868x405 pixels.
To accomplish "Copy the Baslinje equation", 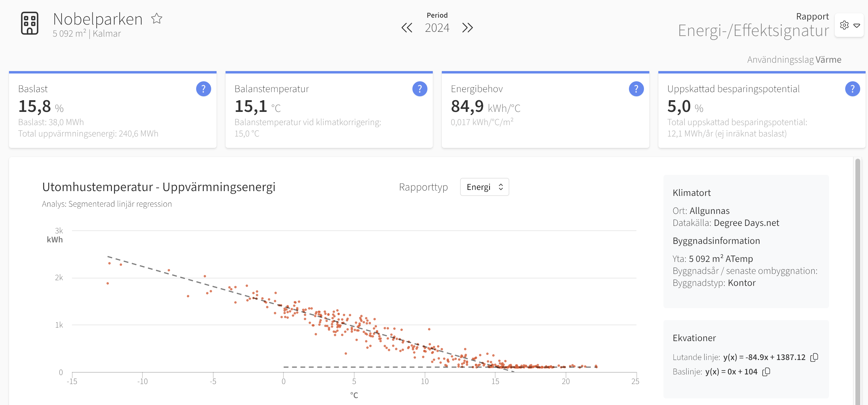I will point(766,372).
